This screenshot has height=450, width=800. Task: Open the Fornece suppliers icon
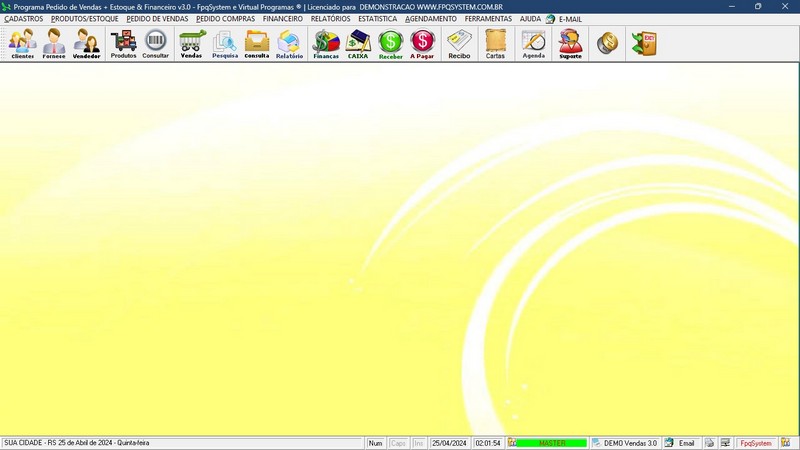[54, 44]
